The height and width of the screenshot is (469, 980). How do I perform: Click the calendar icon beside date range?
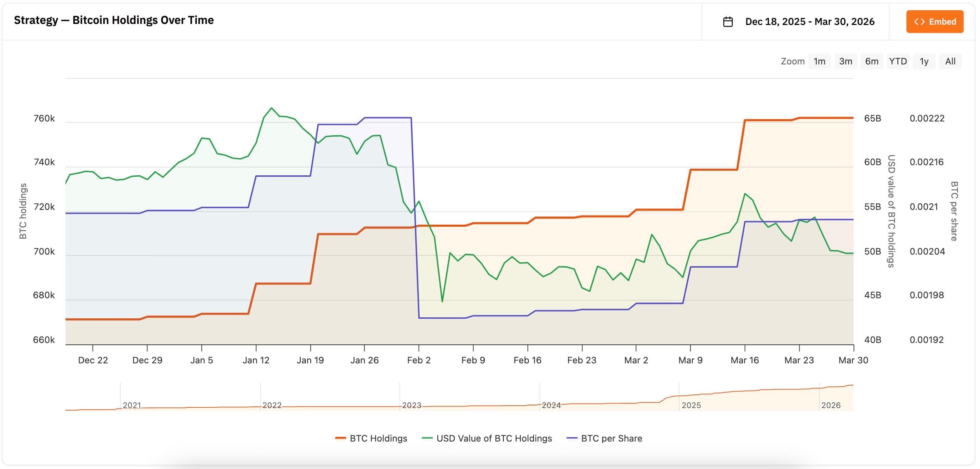click(x=727, y=22)
